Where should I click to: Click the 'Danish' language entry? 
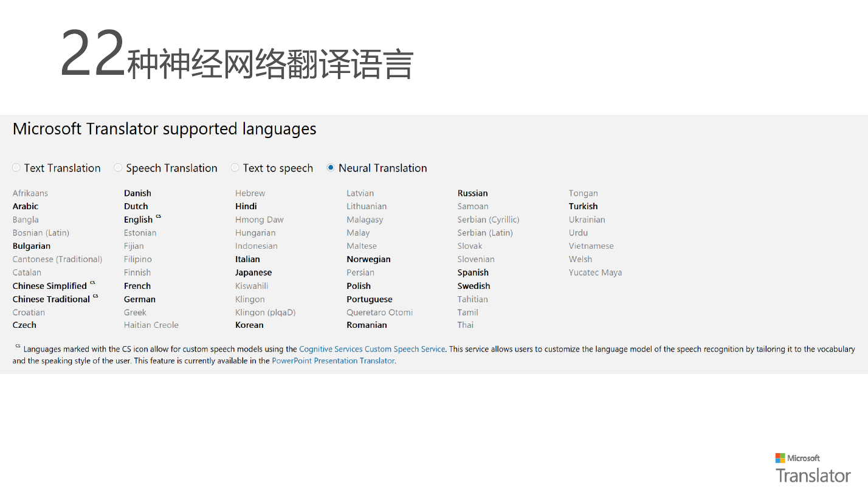point(137,193)
